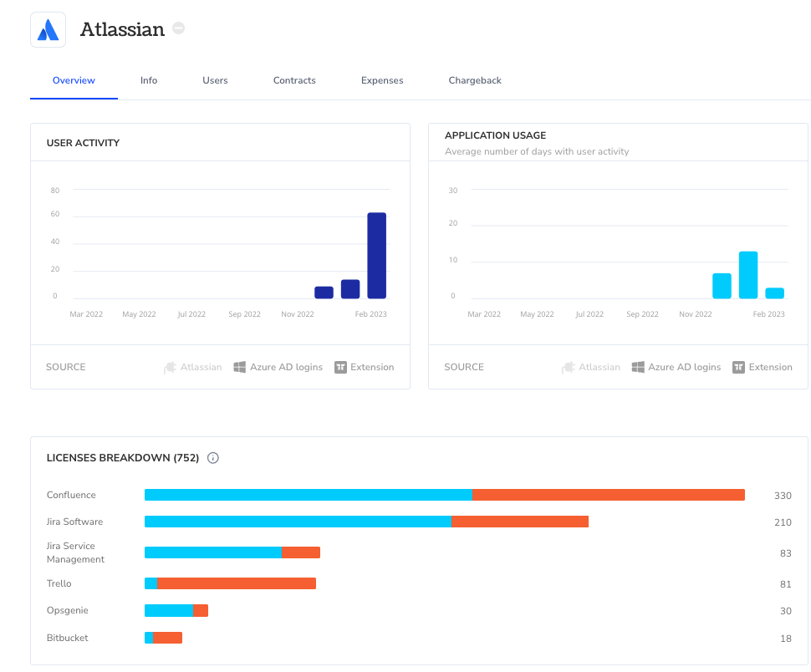
Task: Click Atlassian plug icon in Application Usage sources
Action: coord(569,368)
